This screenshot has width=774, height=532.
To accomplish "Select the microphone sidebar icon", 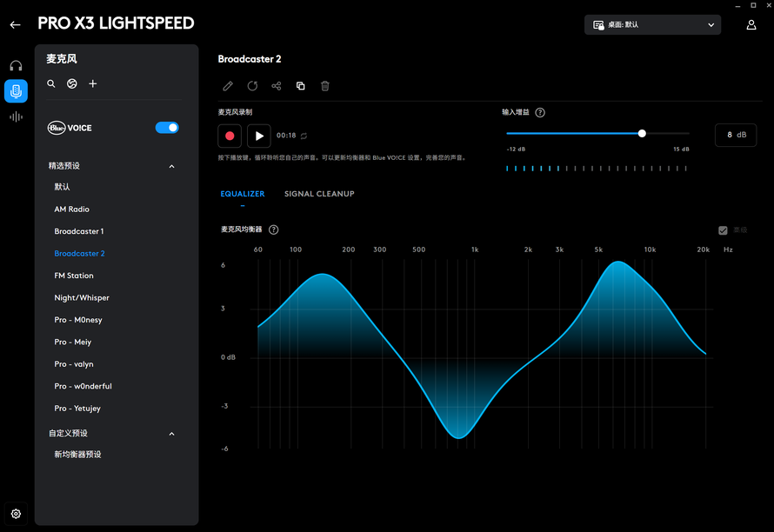I will click(x=16, y=90).
